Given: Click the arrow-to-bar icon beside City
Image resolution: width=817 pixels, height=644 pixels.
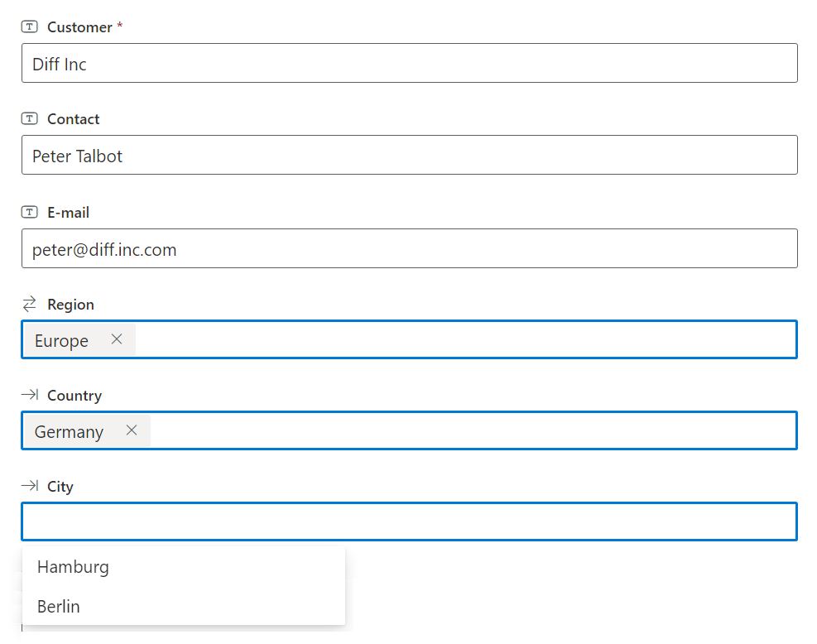Looking at the screenshot, I should click(x=30, y=486).
